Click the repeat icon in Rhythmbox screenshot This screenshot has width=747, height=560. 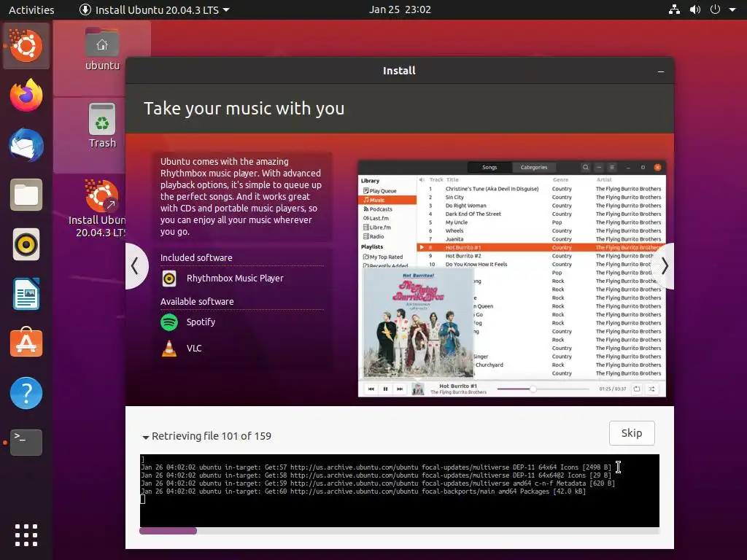click(637, 389)
